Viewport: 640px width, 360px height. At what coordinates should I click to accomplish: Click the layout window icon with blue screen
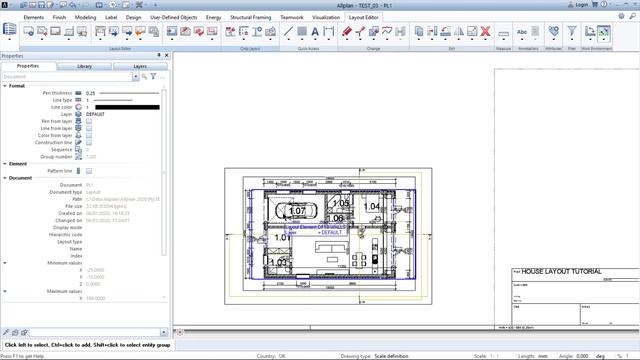point(172,31)
